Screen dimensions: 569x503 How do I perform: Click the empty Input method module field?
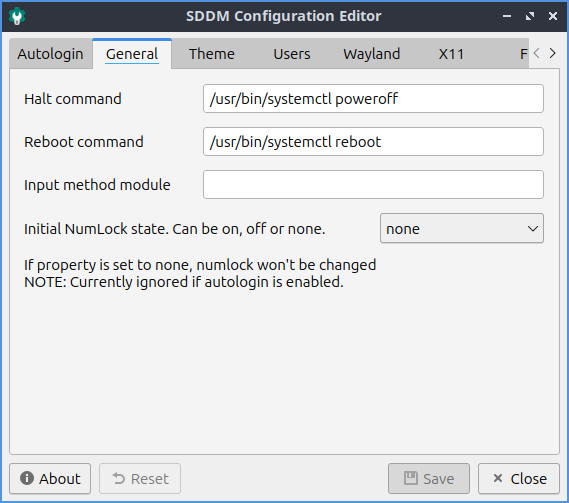click(373, 184)
